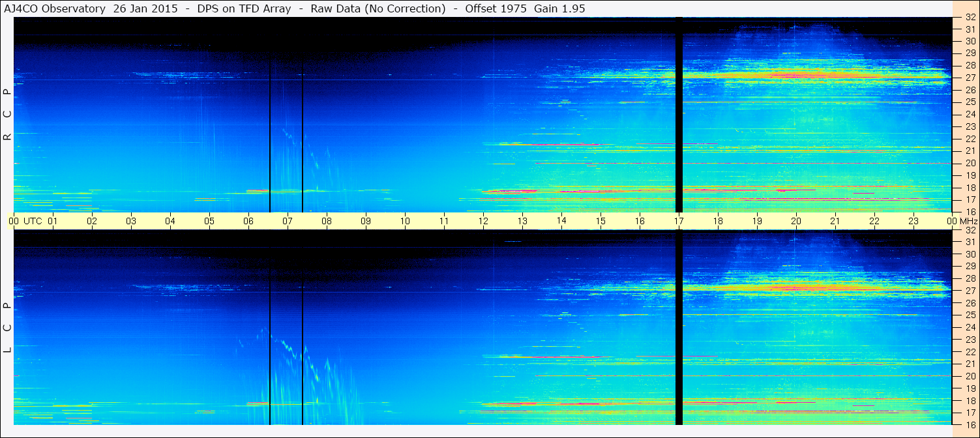The width and height of the screenshot is (980, 438).
Task: Click the 06 hour label on the time axis
Action: click(248, 221)
